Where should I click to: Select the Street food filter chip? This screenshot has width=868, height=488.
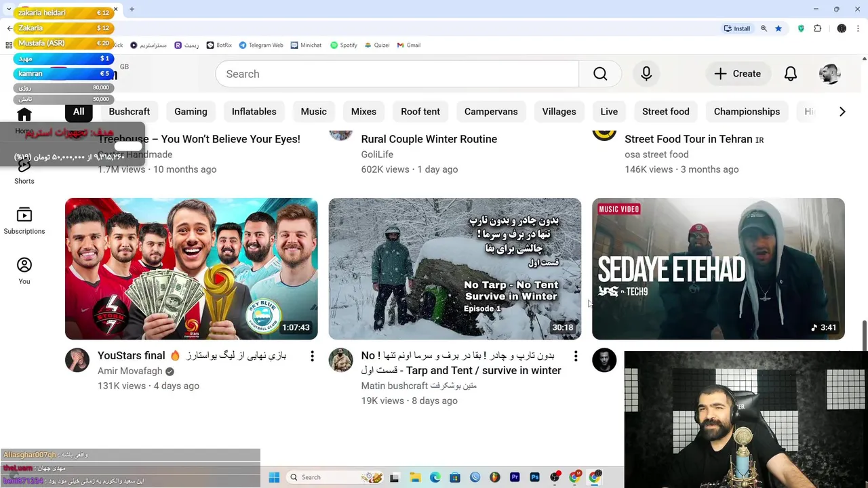click(x=665, y=112)
